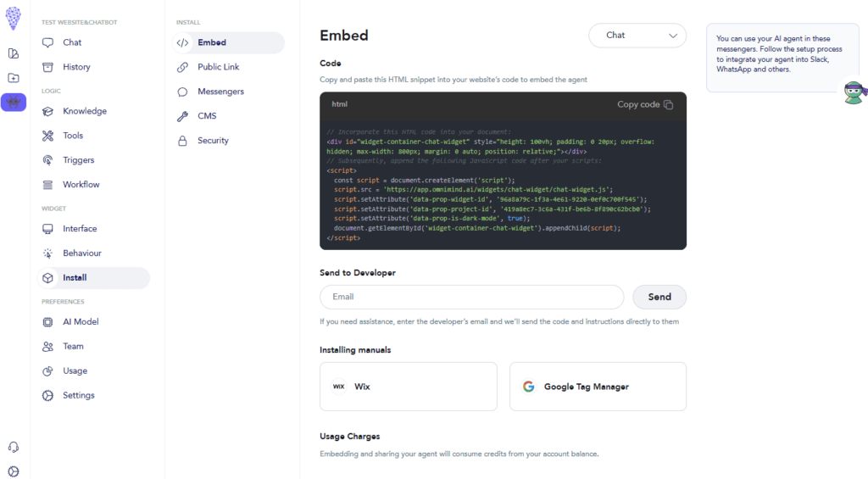This screenshot has height=479, width=868.
Task: Open the Wix installing manual
Action: coord(408,387)
